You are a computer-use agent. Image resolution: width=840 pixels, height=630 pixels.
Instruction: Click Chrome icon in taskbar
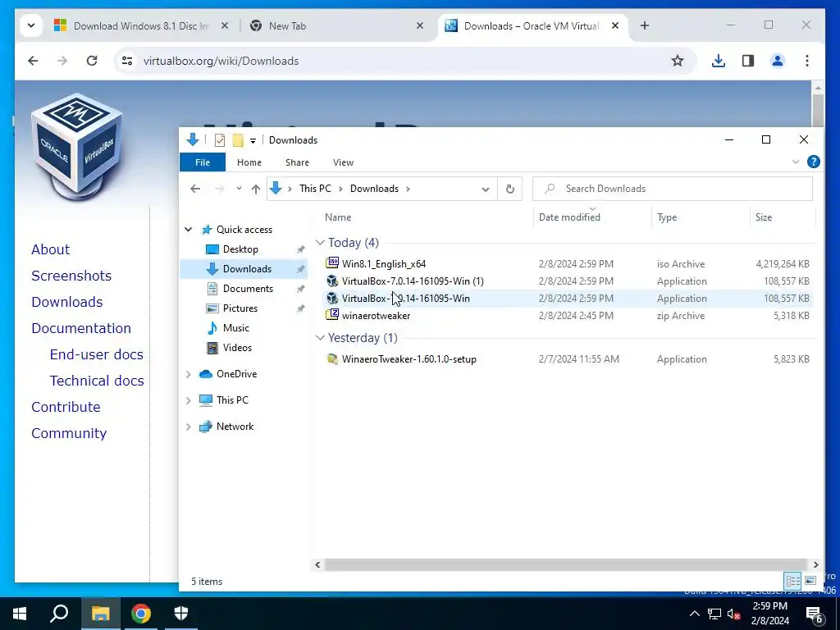coord(141,614)
